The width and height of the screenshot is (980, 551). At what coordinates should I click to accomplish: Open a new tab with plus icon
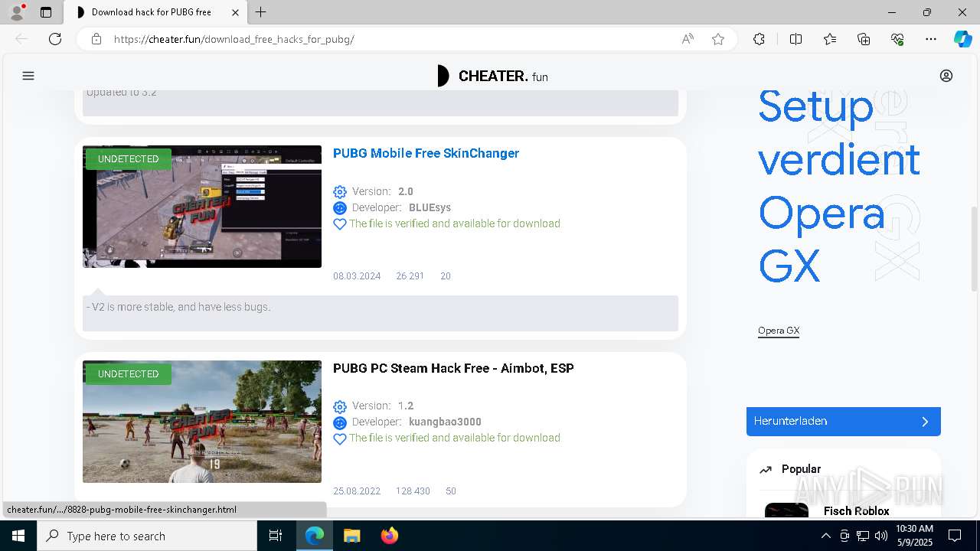[261, 12]
